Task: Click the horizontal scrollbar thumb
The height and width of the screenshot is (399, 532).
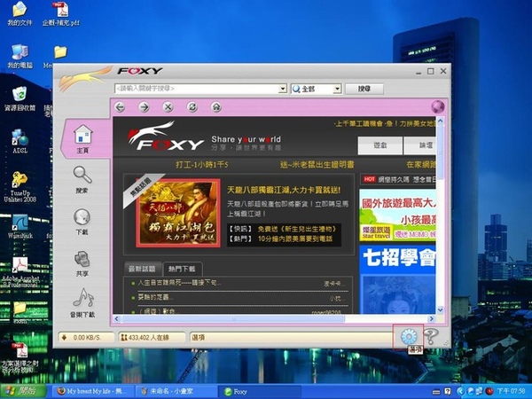Action: pyautogui.click(x=233, y=319)
